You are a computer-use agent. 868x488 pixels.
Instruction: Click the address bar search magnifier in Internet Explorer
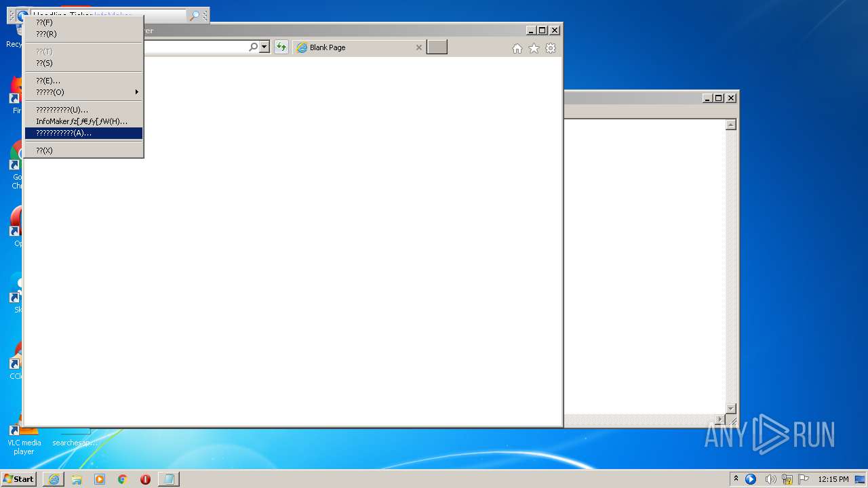click(253, 47)
